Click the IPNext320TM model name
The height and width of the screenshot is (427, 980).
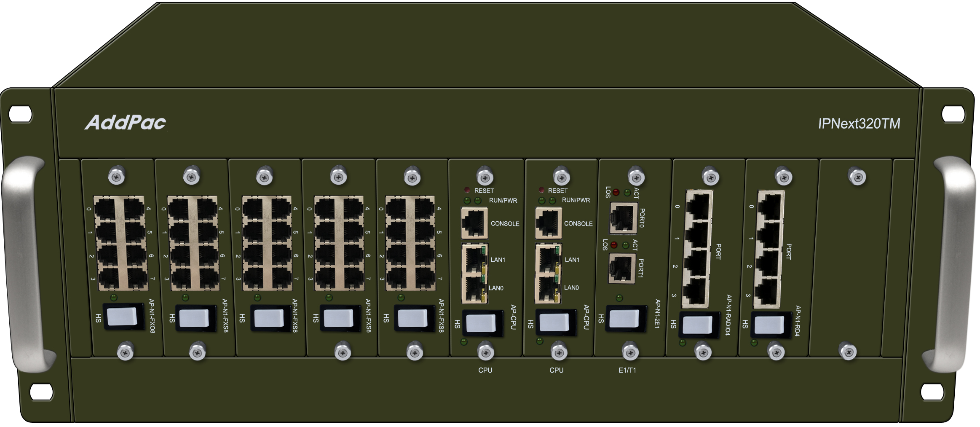click(859, 124)
